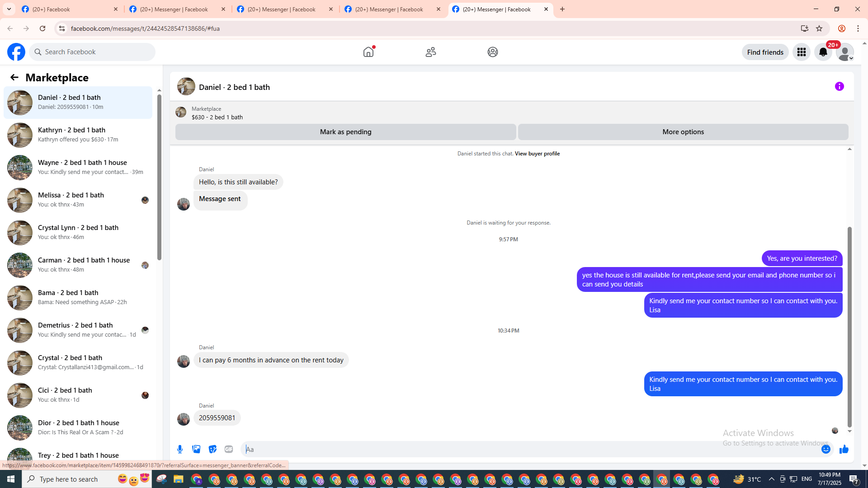This screenshot has height=488, width=868.
Task: Open Dior · 2 bed 1 bath 1 house conversation
Action: 78,428
